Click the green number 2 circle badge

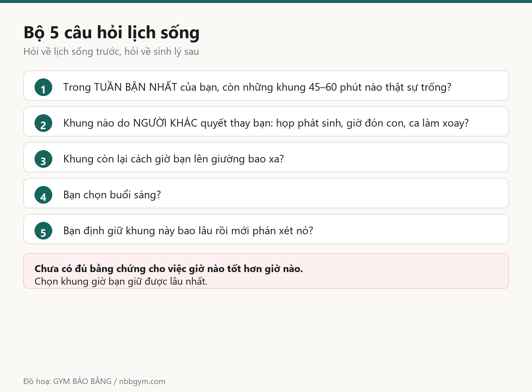(43, 123)
